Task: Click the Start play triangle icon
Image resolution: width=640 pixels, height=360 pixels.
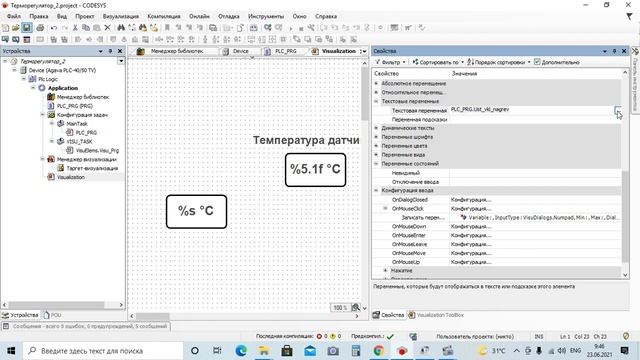Action: [291, 28]
